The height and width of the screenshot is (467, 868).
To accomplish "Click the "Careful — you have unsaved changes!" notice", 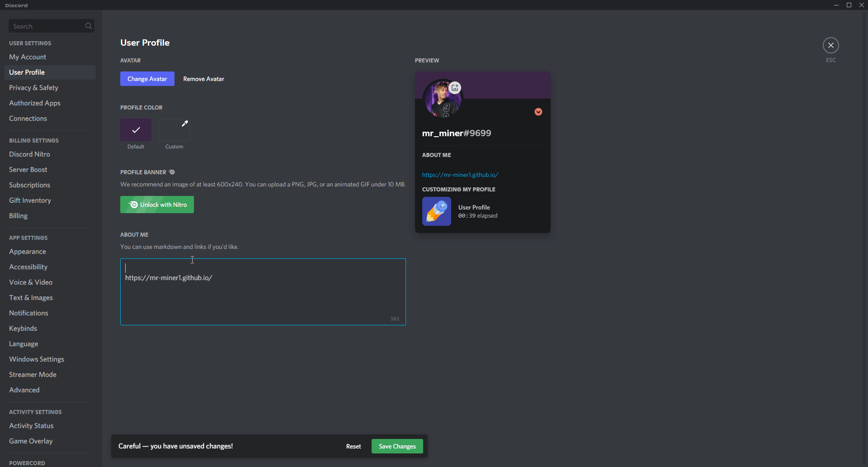I will click(x=176, y=446).
